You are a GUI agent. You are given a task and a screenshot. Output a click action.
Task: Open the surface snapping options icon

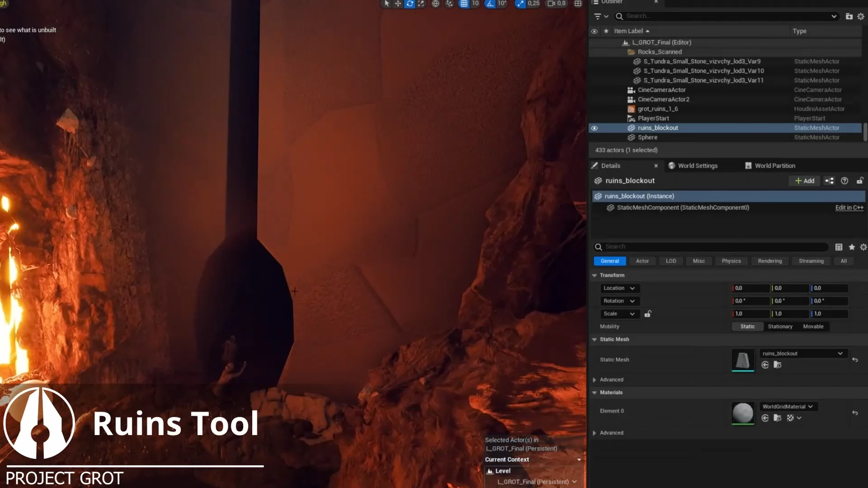[x=449, y=4]
